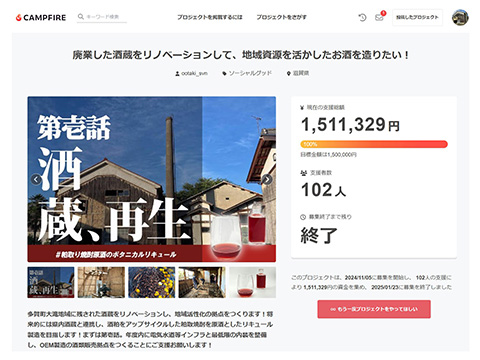Viewport: 480px width, 360px height.
Task: Click the 終了 status text
Action: 319,235
